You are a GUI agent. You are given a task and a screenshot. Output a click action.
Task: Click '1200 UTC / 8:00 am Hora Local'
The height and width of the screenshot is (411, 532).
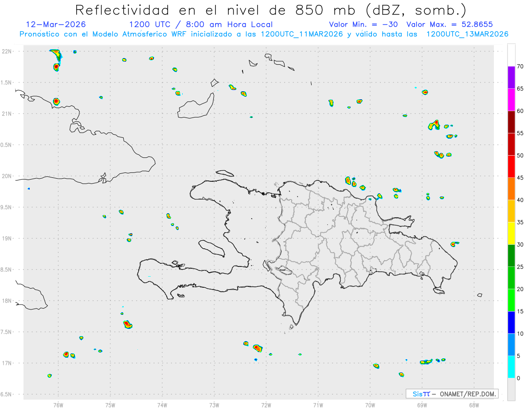point(201,24)
